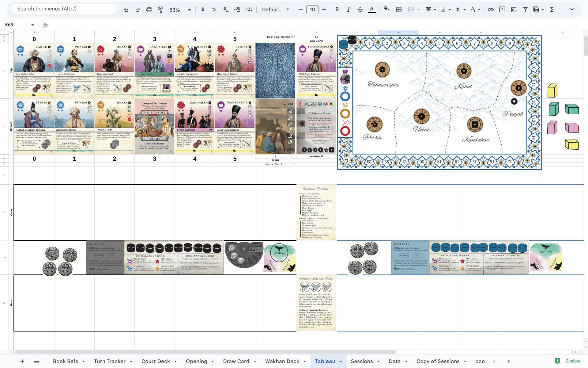This screenshot has height=368, width=588.
Task: Switch to the Data sheet tab
Action: coord(394,361)
